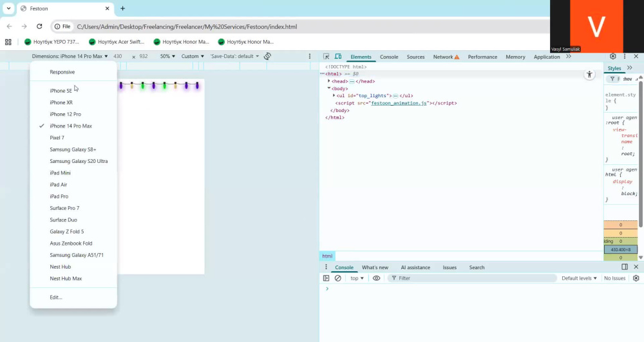Open the Performance tab
644x342 pixels.
[482, 57]
